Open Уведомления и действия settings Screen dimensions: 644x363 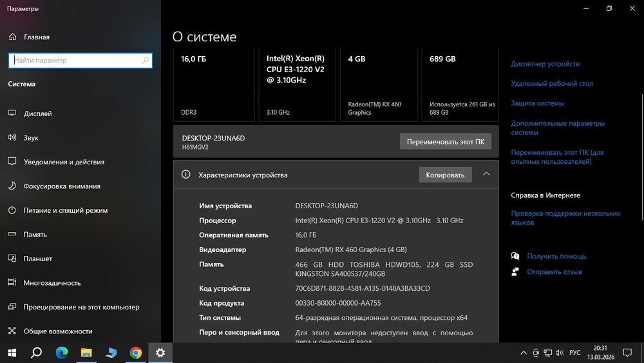point(64,162)
